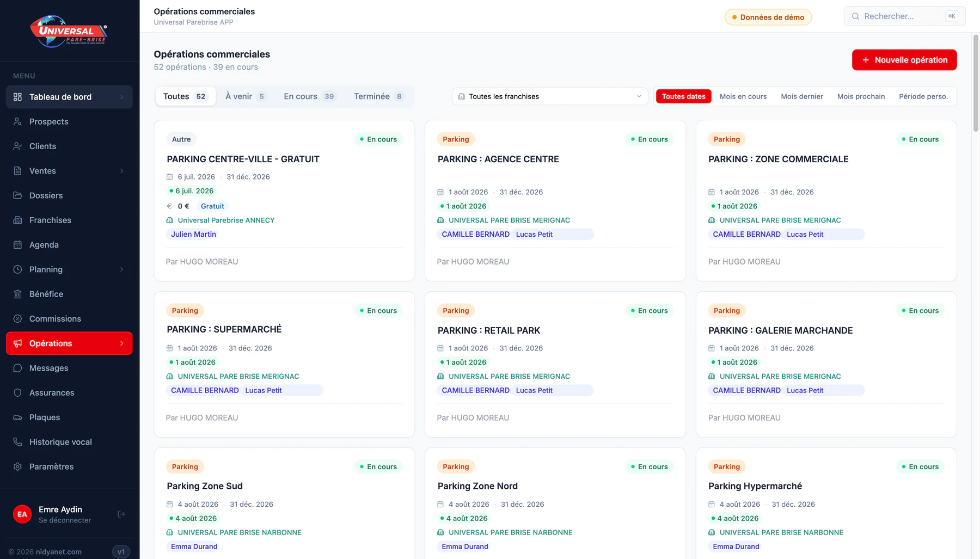
Task: Click Universal Parebrise ANNECY franchise name
Action: [226, 220]
